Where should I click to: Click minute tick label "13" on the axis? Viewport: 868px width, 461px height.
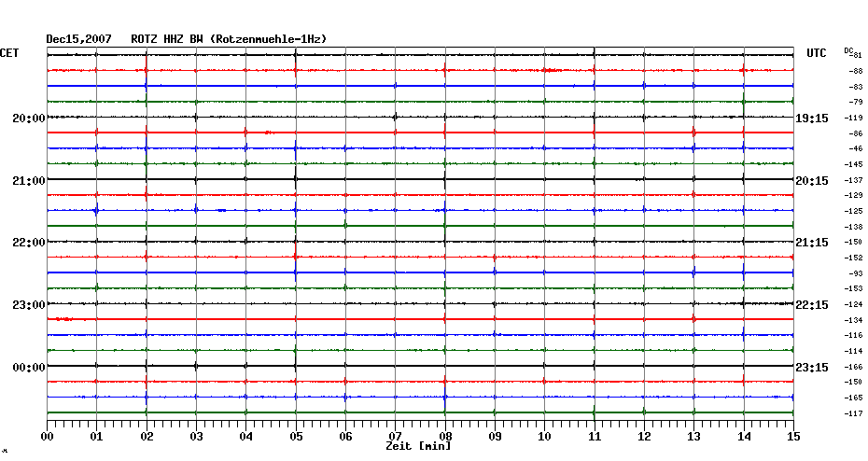(x=693, y=437)
